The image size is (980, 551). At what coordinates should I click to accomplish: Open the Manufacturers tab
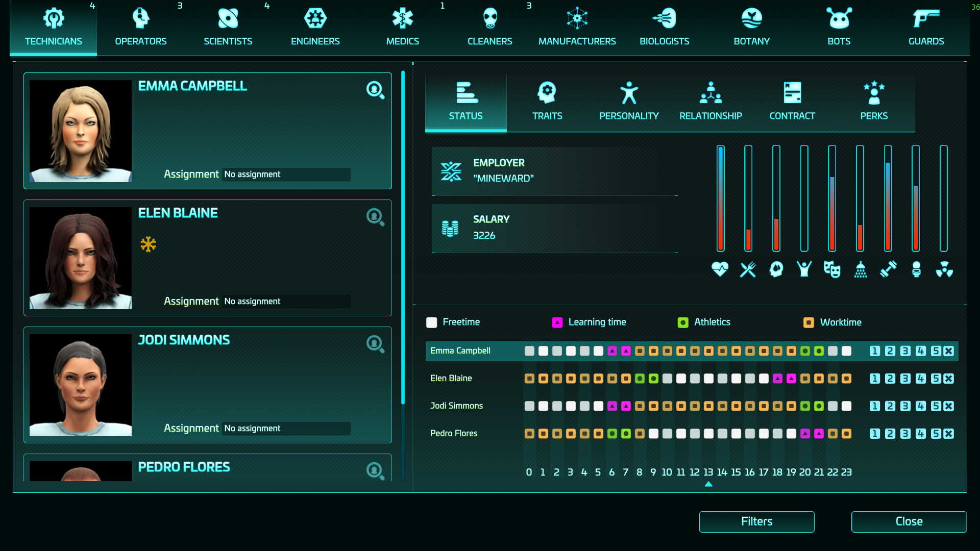pos(577,28)
